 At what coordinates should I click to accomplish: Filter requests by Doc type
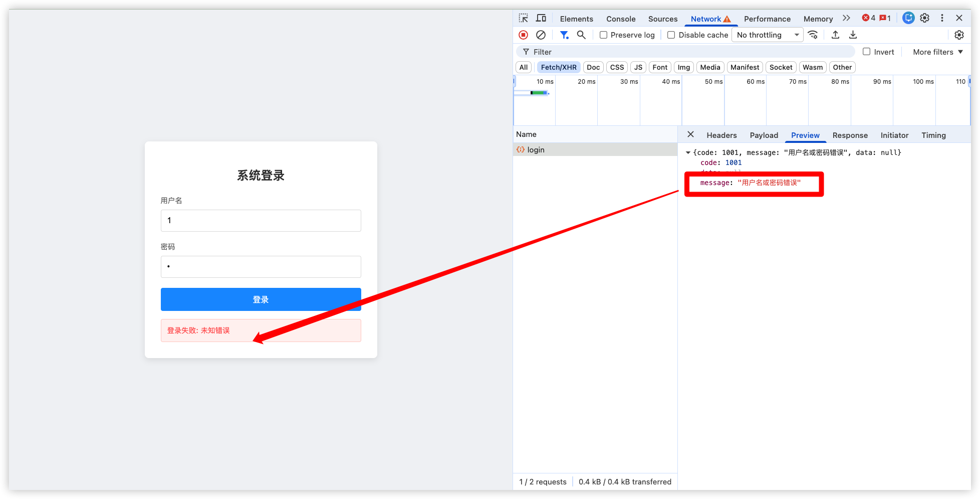coord(593,67)
